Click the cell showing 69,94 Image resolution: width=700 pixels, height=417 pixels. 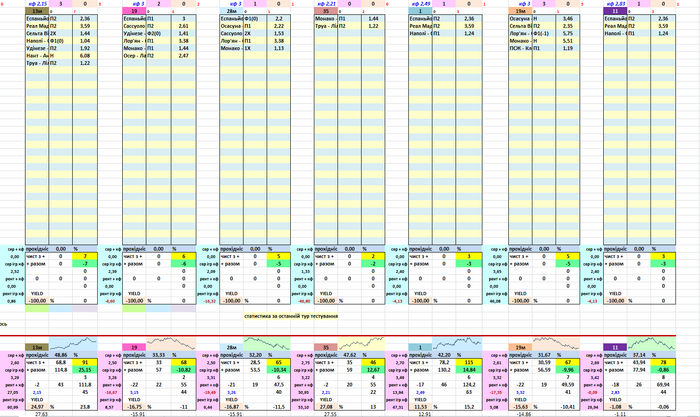click(x=663, y=385)
